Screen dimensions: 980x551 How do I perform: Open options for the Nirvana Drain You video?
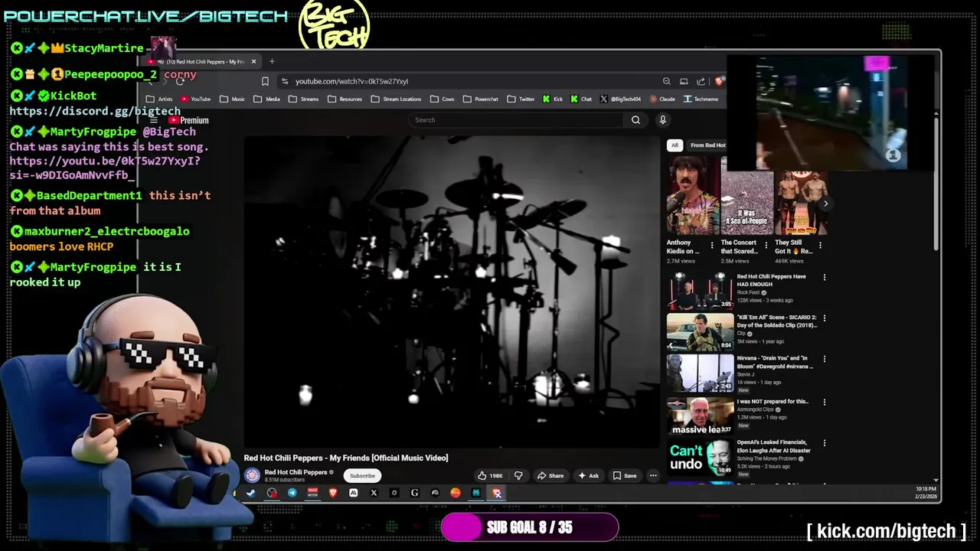[x=825, y=358]
